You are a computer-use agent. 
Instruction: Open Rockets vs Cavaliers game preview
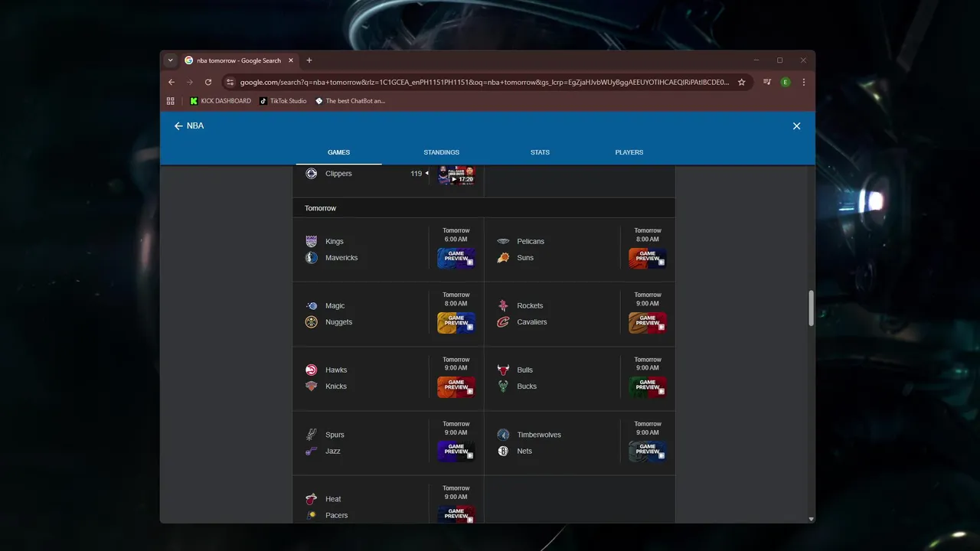pos(648,322)
